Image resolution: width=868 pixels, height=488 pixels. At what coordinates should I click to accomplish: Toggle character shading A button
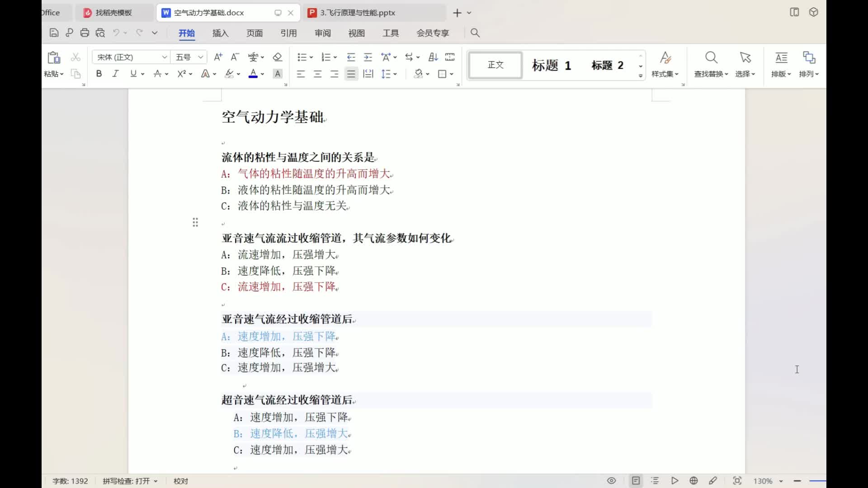pos(278,74)
